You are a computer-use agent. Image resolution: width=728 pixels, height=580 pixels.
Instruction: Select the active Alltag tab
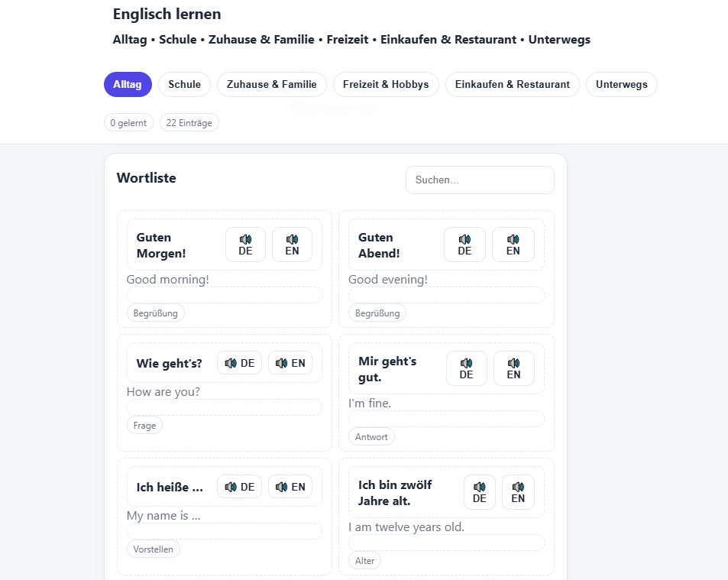[x=128, y=85]
